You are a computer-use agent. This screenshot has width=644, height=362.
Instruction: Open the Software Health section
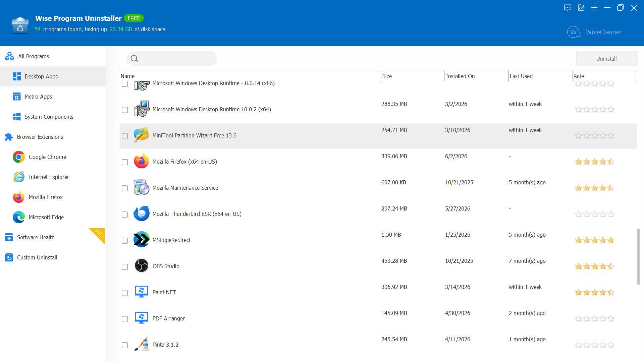coord(53,237)
